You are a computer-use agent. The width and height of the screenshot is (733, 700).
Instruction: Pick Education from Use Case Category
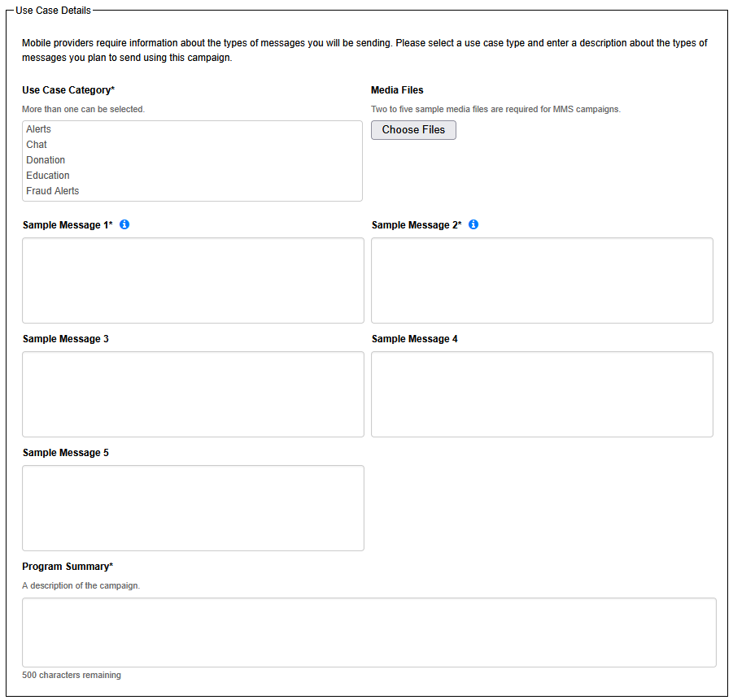[48, 176]
